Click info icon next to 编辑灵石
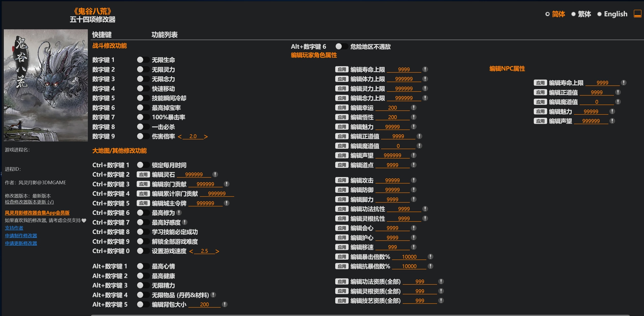 point(215,174)
